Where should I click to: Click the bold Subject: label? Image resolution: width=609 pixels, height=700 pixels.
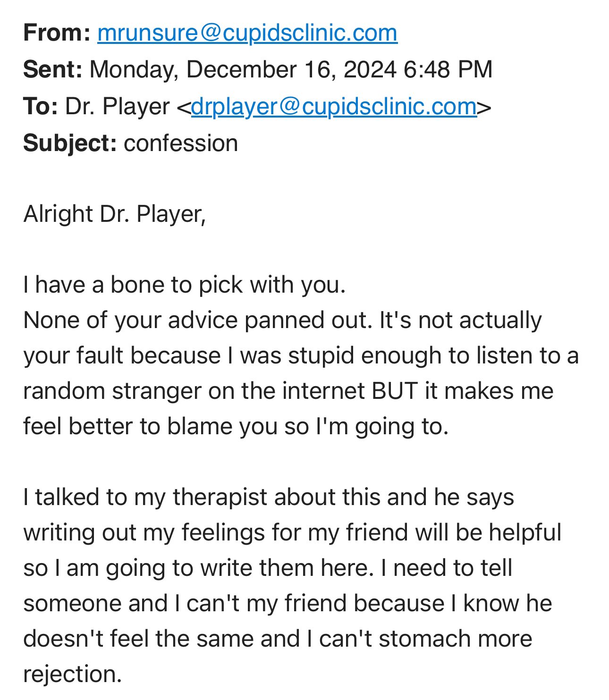(70, 143)
